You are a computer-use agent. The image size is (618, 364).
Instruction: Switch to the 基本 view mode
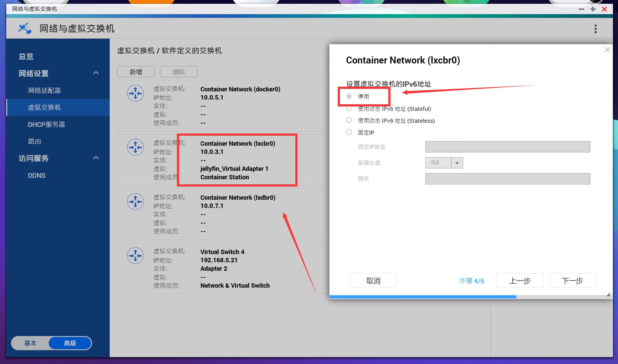click(x=30, y=343)
